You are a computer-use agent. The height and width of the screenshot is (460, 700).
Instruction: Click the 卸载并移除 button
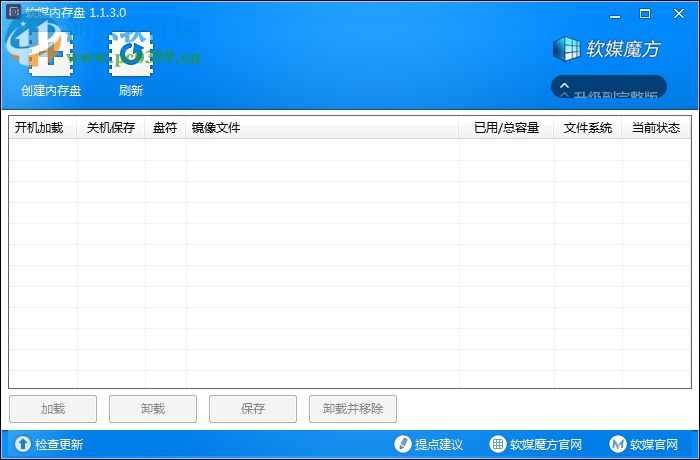[353, 409]
